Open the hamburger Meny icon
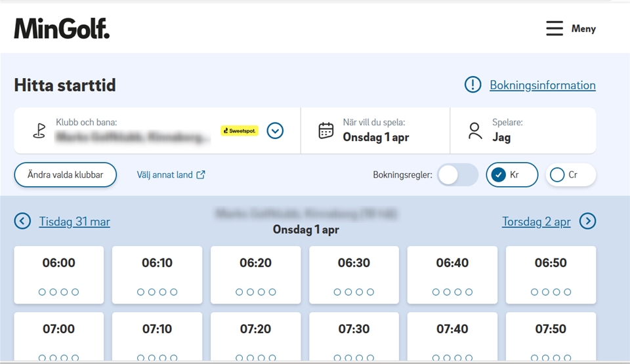 (555, 28)
